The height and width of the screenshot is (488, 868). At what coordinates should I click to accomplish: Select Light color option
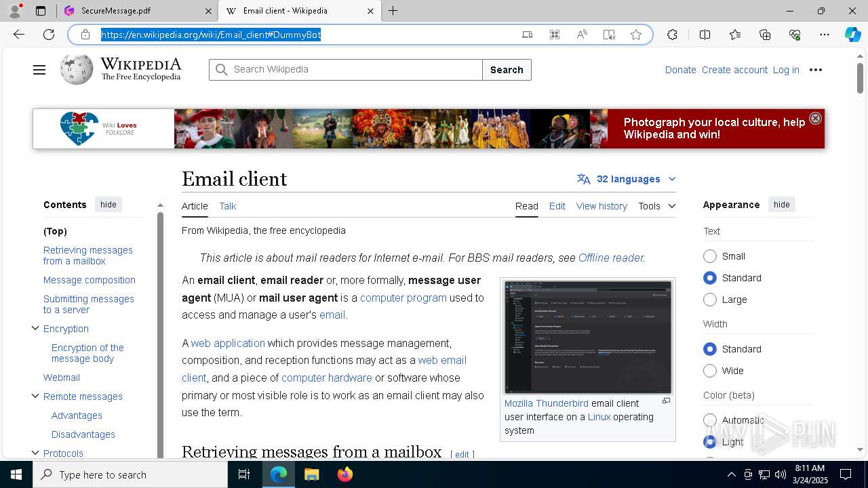pos(710,442)
